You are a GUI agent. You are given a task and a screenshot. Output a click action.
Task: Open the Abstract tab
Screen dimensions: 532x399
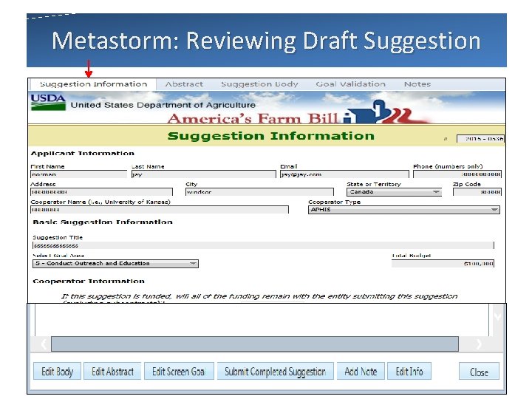(184, 84)
